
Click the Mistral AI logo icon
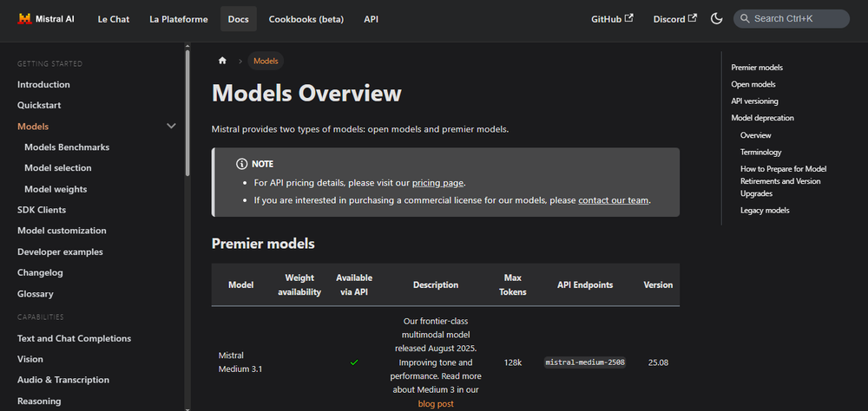[24, 19]
